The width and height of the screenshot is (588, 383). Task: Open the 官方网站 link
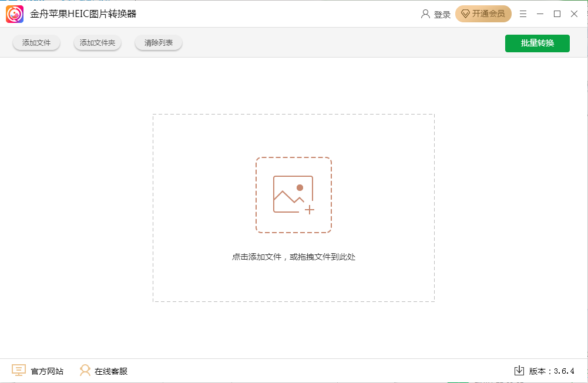47,371
